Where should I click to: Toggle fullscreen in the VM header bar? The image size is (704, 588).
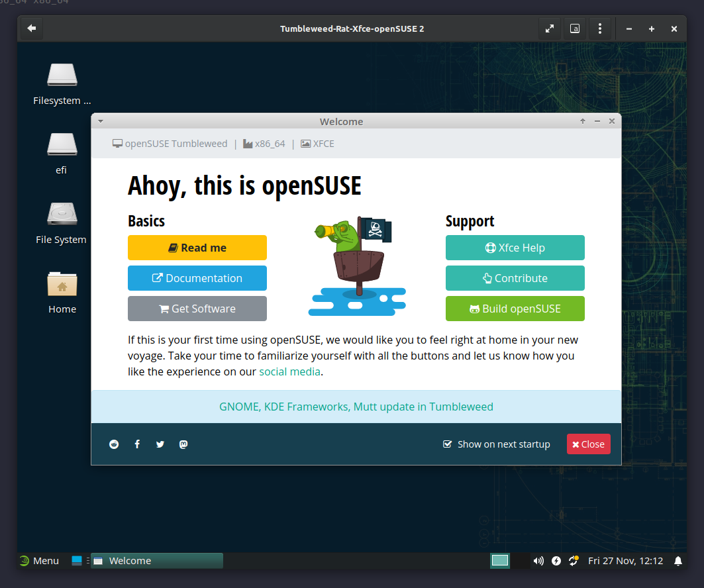[549, 29]
